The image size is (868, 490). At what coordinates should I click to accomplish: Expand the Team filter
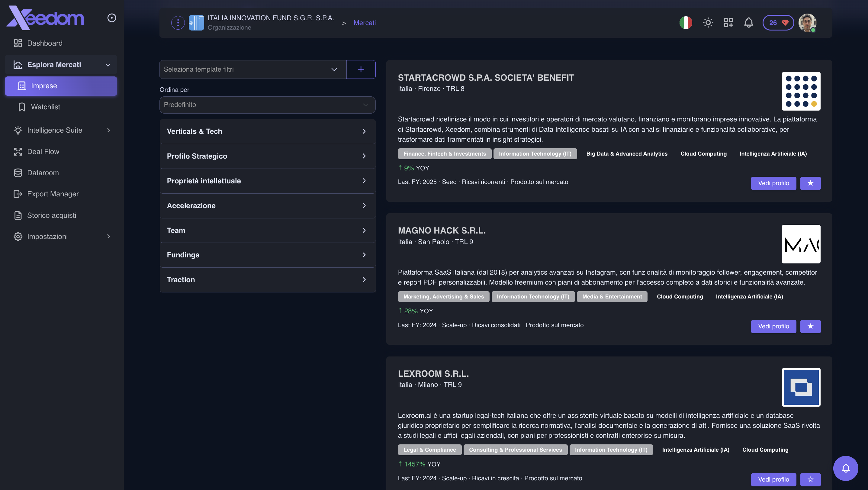click(268, 230)
